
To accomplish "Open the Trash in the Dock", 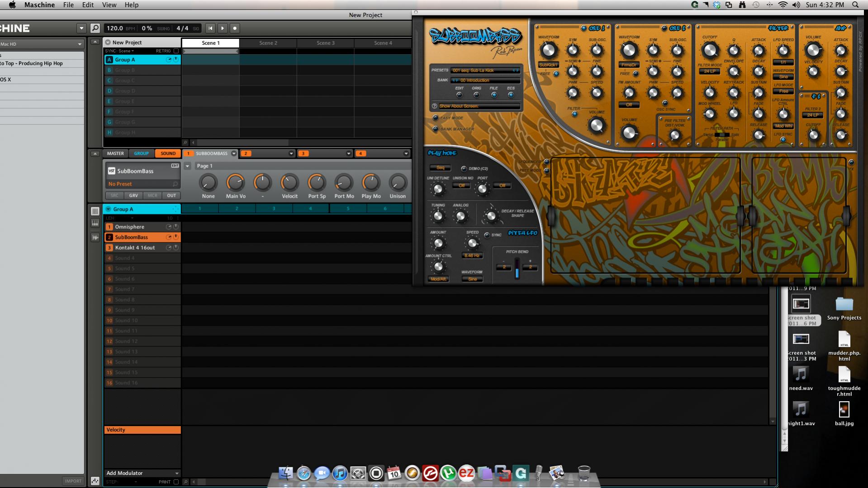I will pos(584,473).
